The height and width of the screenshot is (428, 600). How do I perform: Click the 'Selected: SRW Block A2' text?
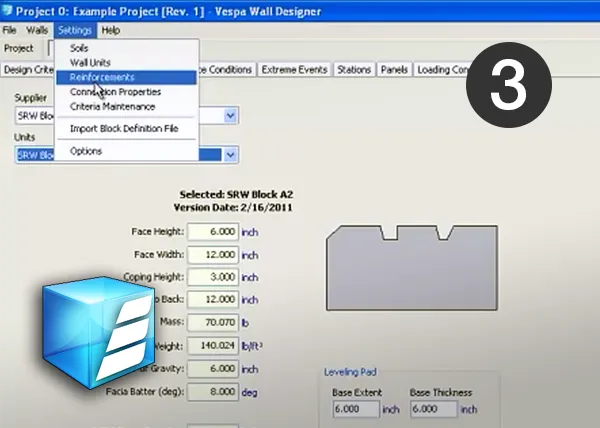click(236, 194)
